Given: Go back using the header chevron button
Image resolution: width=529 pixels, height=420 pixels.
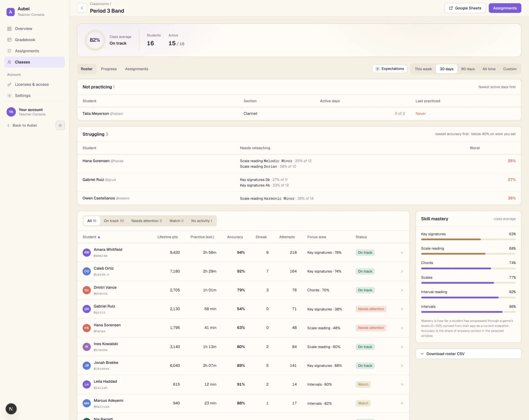Looking at the screenshot, I should [x=82, y=8].
